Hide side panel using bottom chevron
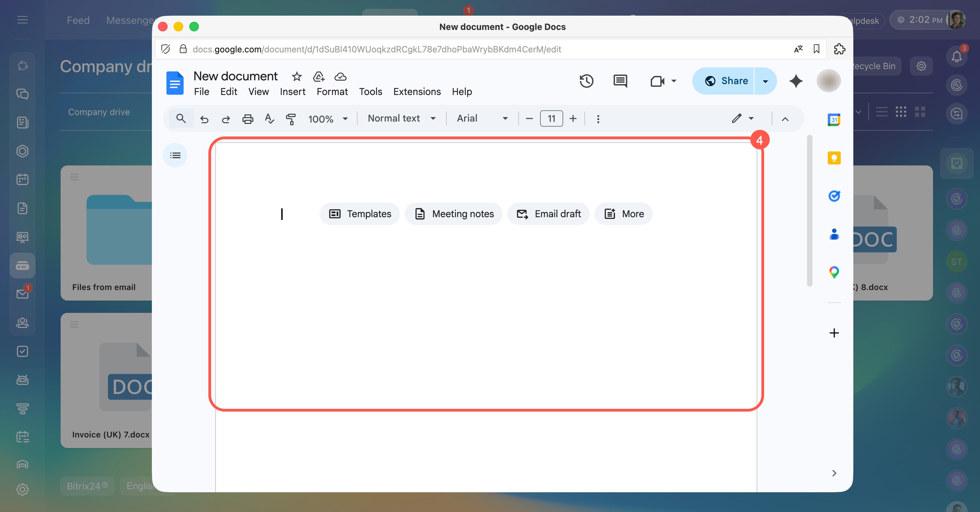980x512 pixels. 834,473
